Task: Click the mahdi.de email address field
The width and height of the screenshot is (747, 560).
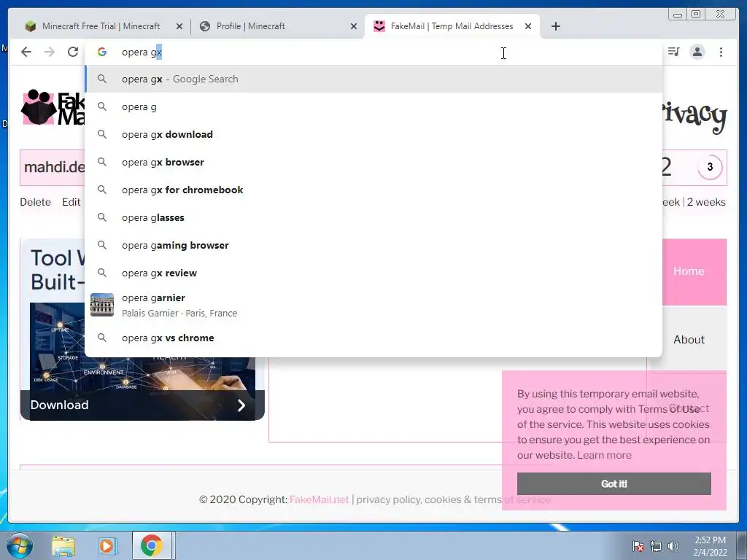Action: tap(53, 167)
